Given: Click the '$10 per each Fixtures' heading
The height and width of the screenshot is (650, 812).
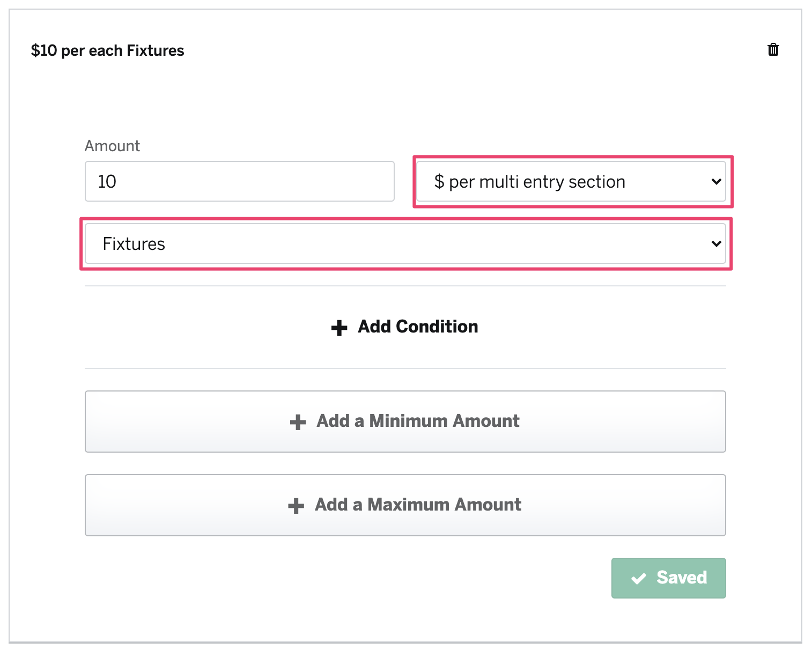Looking at the screenshot, I should click(107, 50).
